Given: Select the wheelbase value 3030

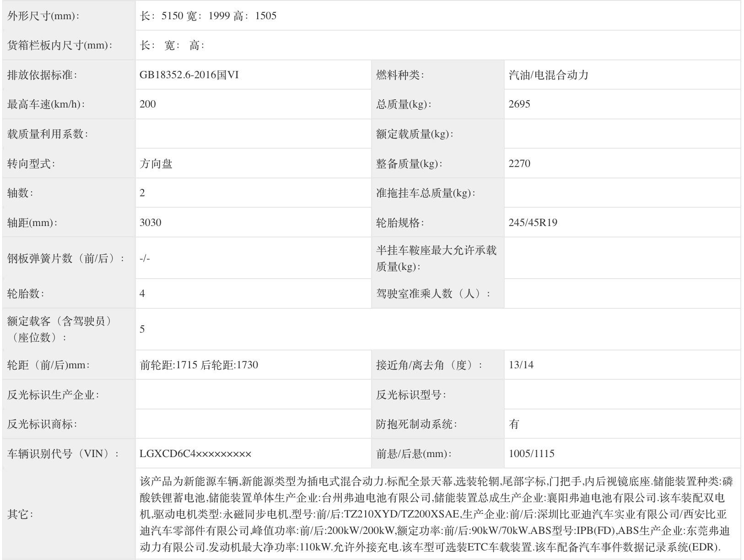Looking at the screenshot, I should pos(151,223).
